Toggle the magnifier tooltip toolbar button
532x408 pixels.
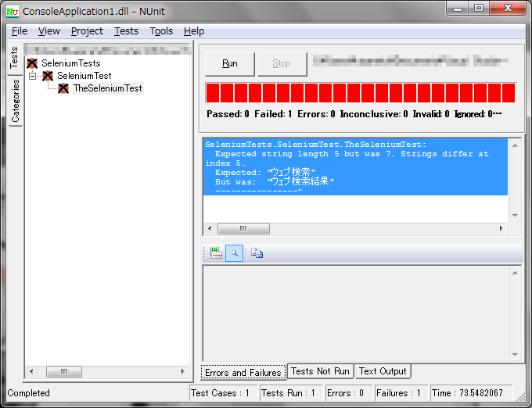point(234,253)
